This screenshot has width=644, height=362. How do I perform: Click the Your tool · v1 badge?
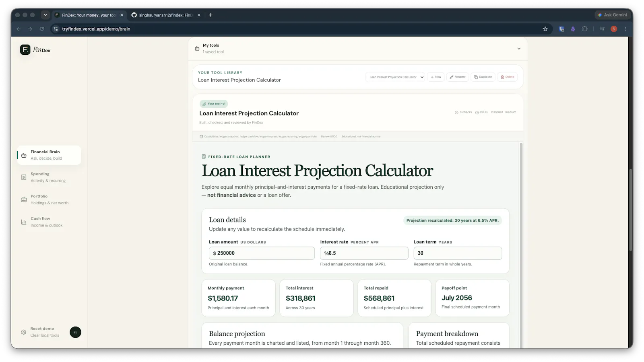[214, 104]
